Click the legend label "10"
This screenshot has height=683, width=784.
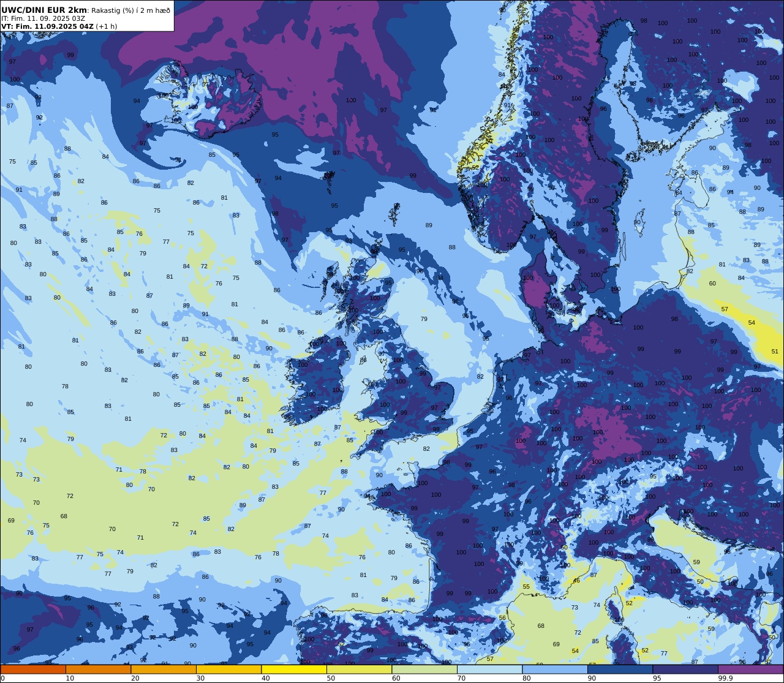tap(70, 678)
